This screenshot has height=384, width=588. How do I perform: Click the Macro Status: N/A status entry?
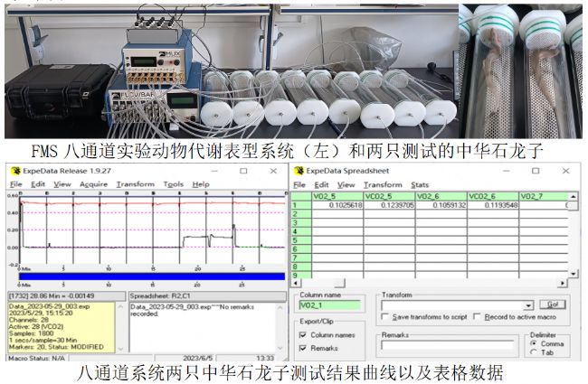coord(36,358)
